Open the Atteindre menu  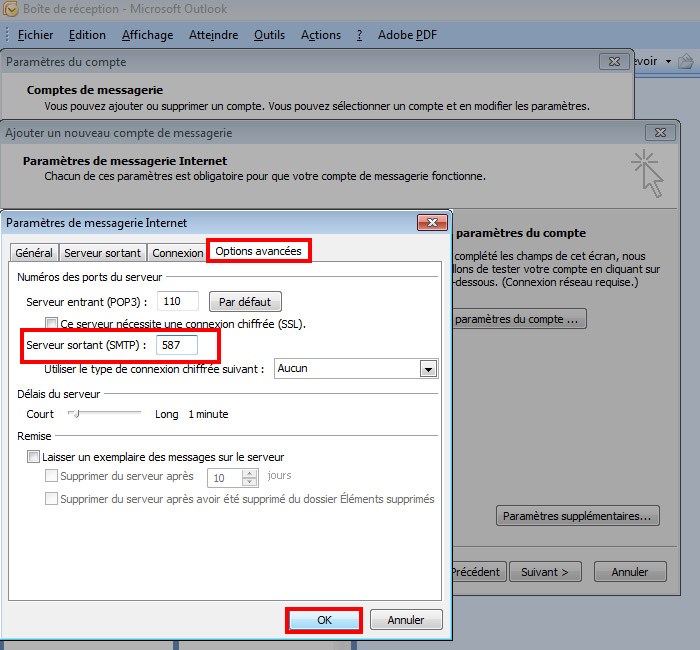pyautogui.click(x=213, y=35)
